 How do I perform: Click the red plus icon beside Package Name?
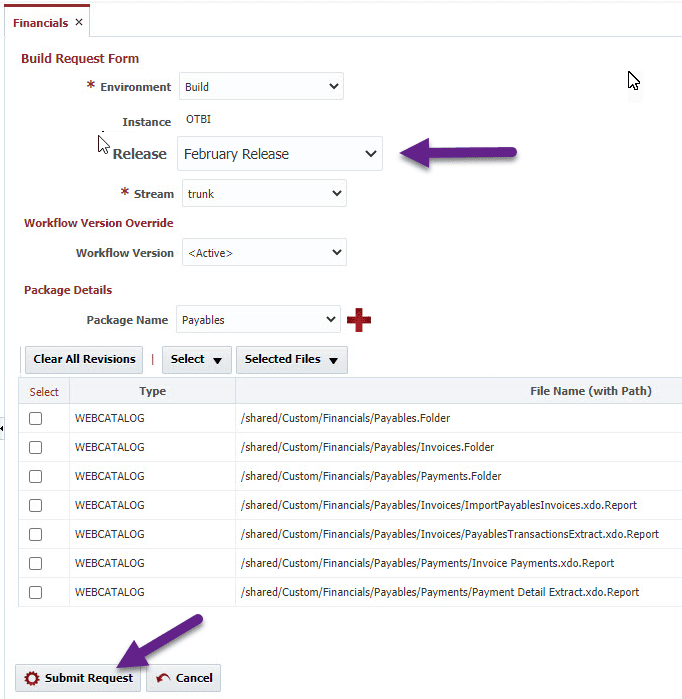(359, 320)
